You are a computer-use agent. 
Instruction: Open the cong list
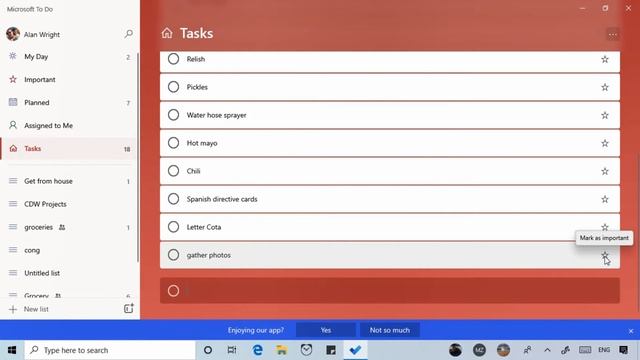(69, 250)
